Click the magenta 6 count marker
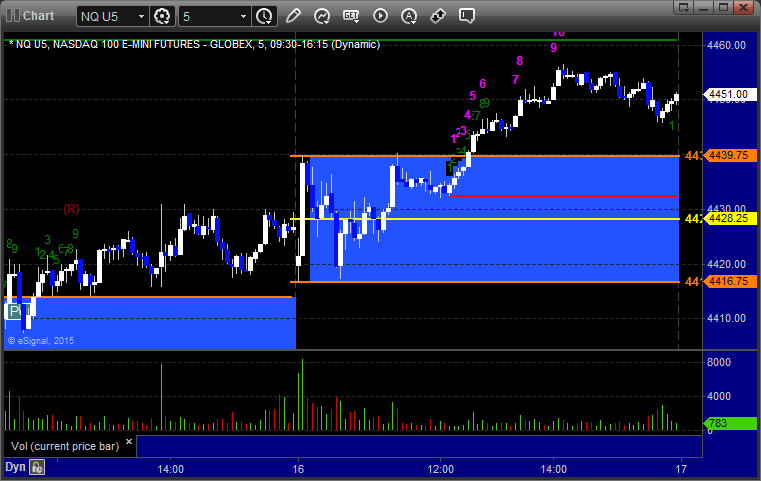The height and width of the screenshot is (481, 761). [x=482, y=83]
